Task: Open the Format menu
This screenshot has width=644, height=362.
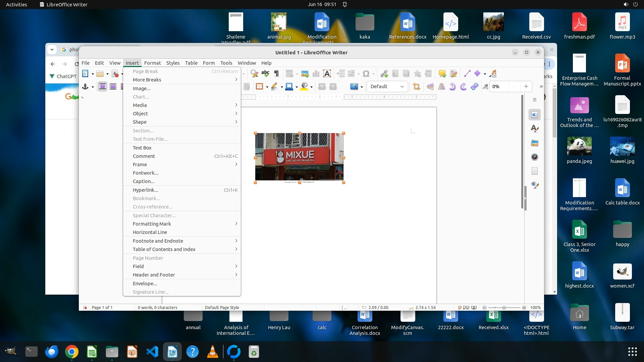Action: [x=152, y=63]
